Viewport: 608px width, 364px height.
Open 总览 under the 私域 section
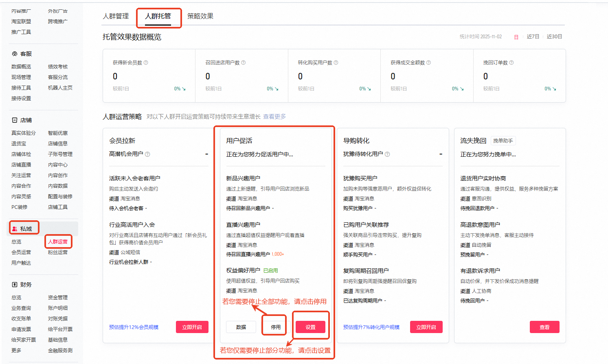(16, 242)
